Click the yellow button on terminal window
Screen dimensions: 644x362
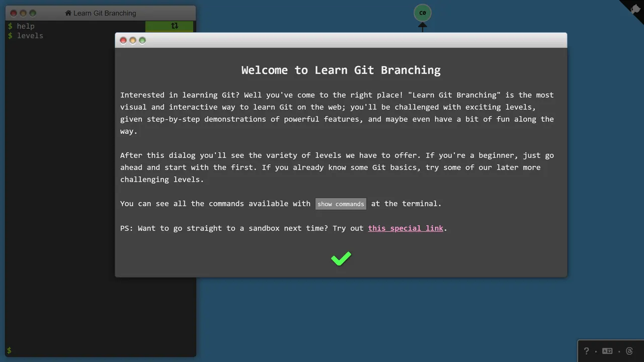point(23,13)
